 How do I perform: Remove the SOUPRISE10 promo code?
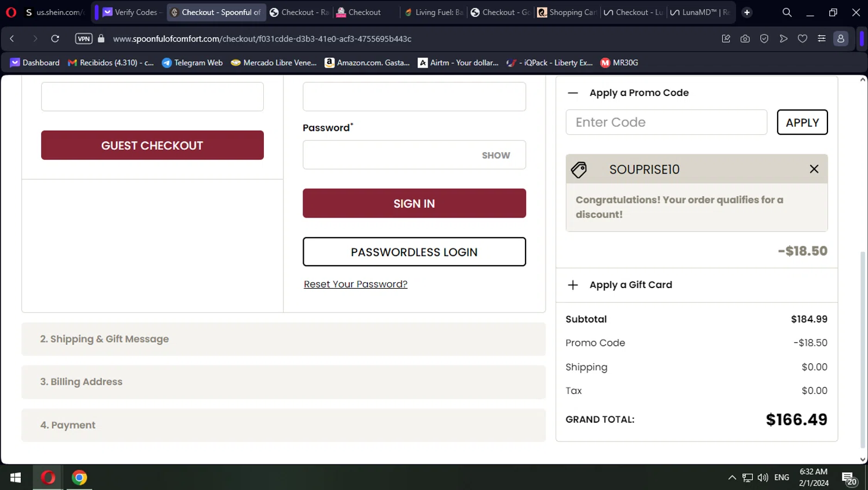(814, 169)
